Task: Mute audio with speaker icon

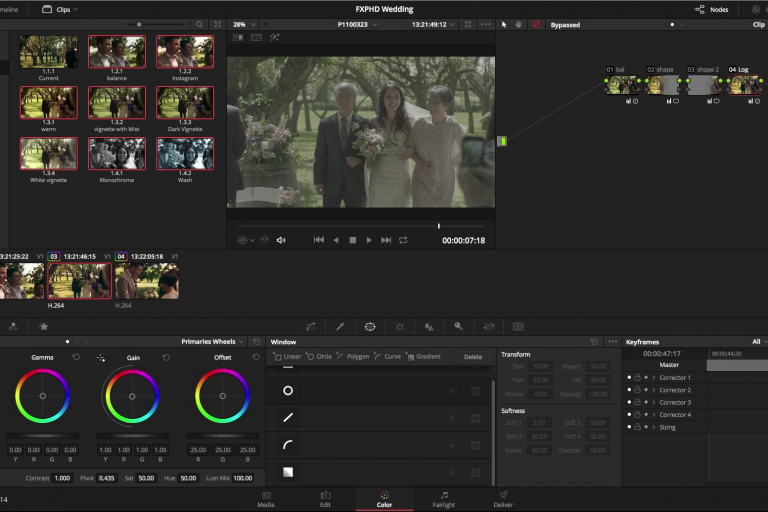Action: point(281,240)
